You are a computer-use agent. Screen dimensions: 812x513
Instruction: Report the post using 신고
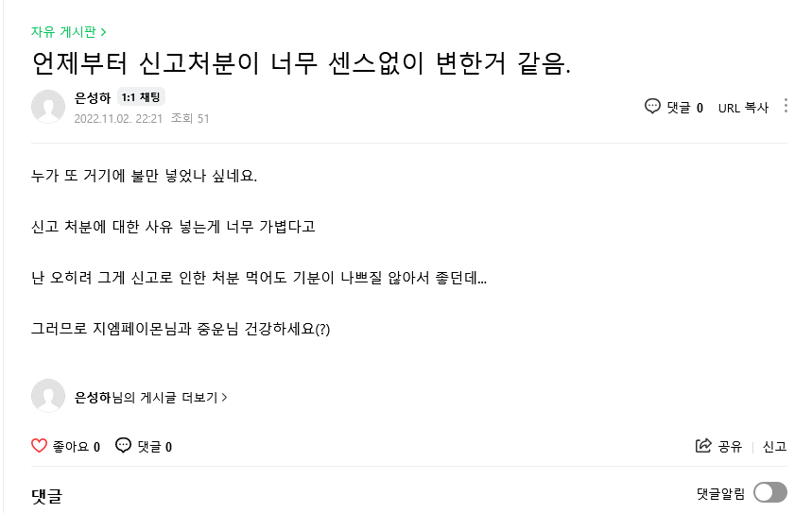pyautogui.click(x=774, y=447)
